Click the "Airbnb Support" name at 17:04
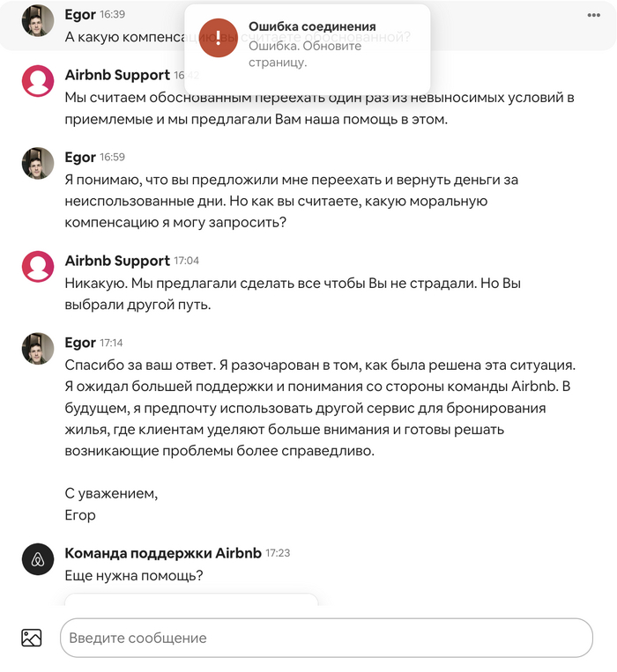The height and width of the screenshot is (672, 617). coord(117,261)
